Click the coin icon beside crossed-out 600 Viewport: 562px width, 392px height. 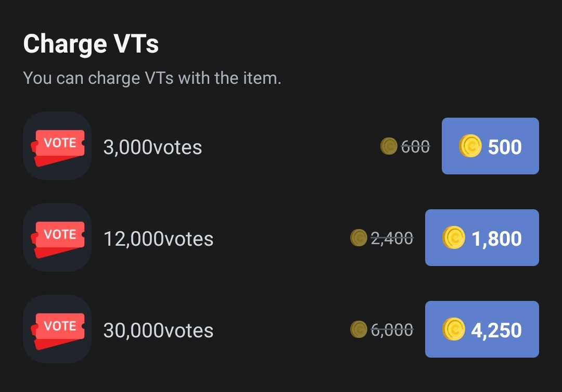[389, 146]
